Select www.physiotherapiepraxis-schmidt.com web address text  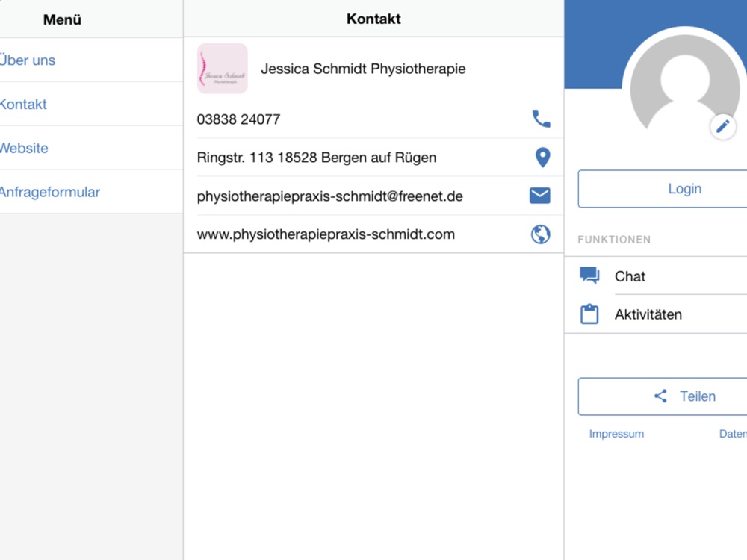(326, 234)
